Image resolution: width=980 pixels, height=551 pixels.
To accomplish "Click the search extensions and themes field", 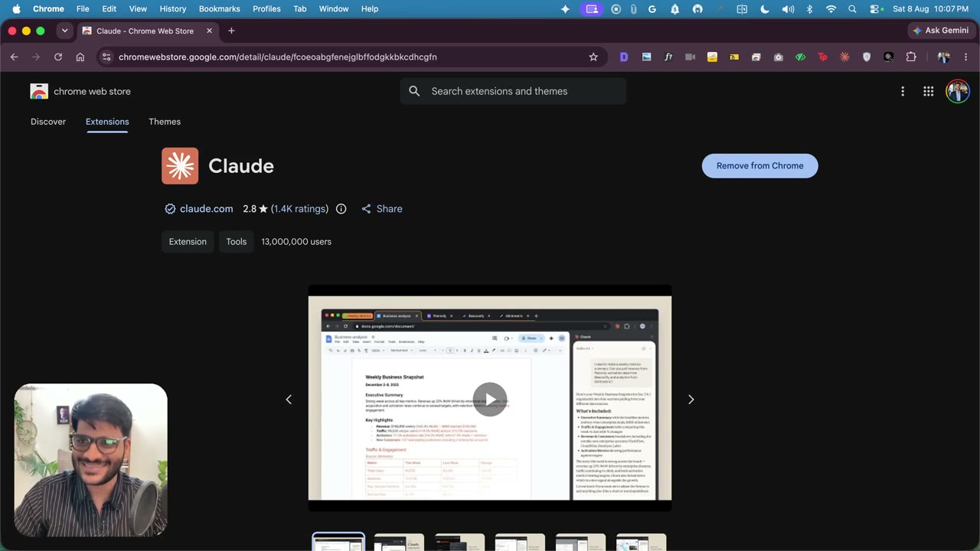I will click(513, 91).
